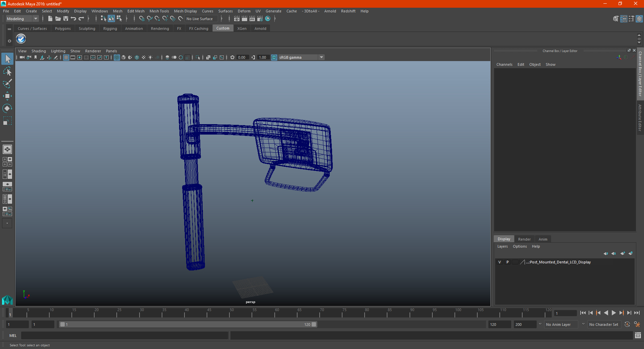Toggle V visibility of Post_Mounted_Dental_LCD_Display layer
The height and width of the screenshot is (349, 644).
[499, 262]
